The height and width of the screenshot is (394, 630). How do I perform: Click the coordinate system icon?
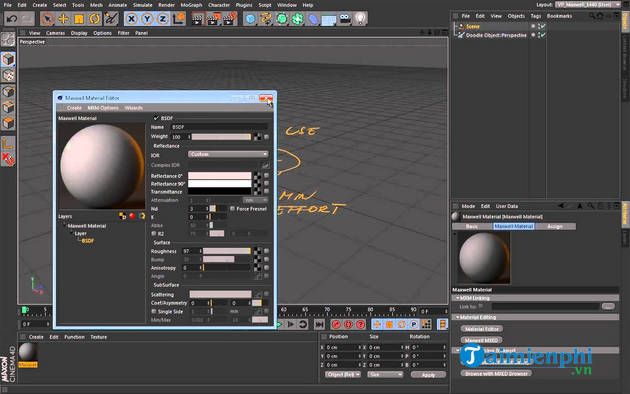tap(178, 19)
